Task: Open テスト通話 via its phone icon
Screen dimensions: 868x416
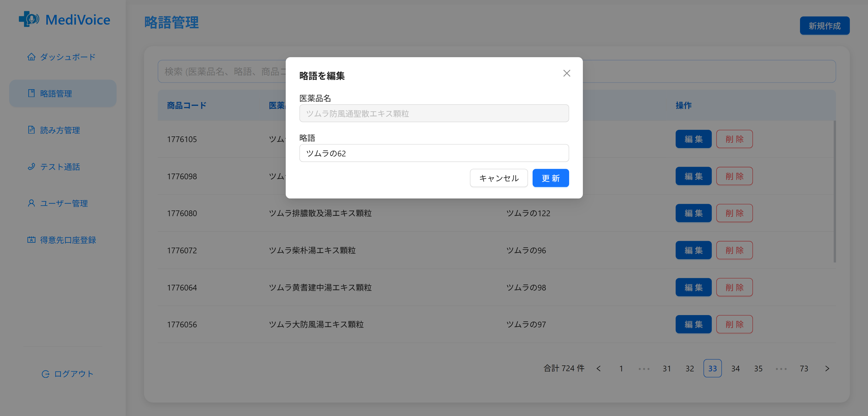Action: pos(31,166)
